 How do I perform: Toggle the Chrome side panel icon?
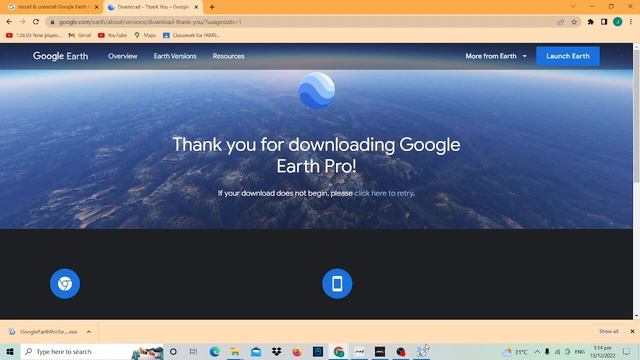604,22
